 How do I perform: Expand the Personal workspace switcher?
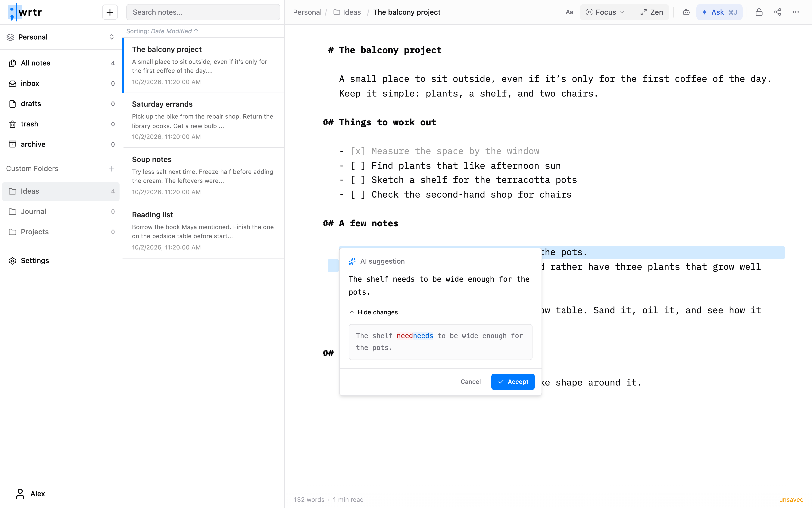(61, 37)
